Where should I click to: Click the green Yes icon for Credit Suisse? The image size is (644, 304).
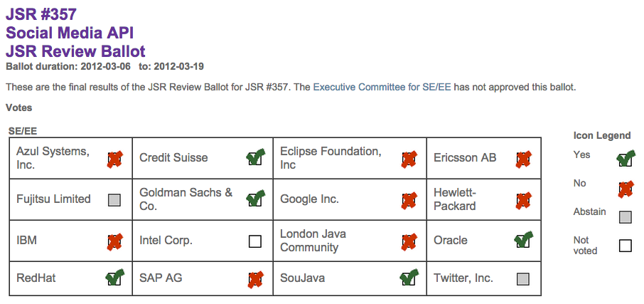coord(255,157)
